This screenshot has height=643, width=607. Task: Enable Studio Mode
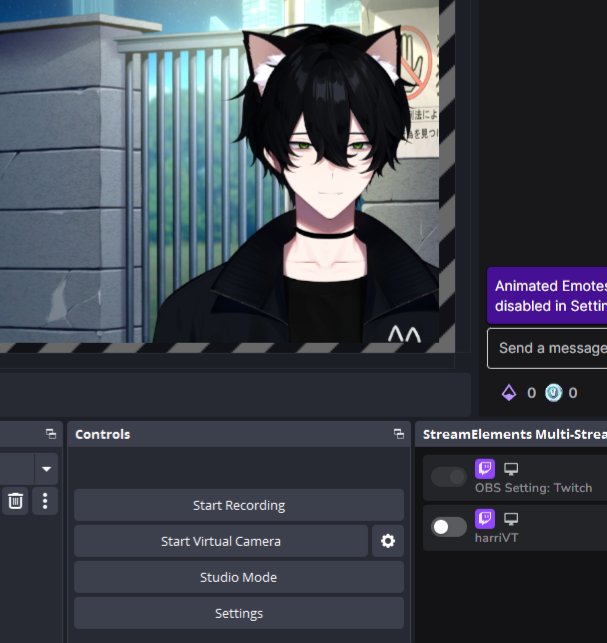(x=239, y=577)
